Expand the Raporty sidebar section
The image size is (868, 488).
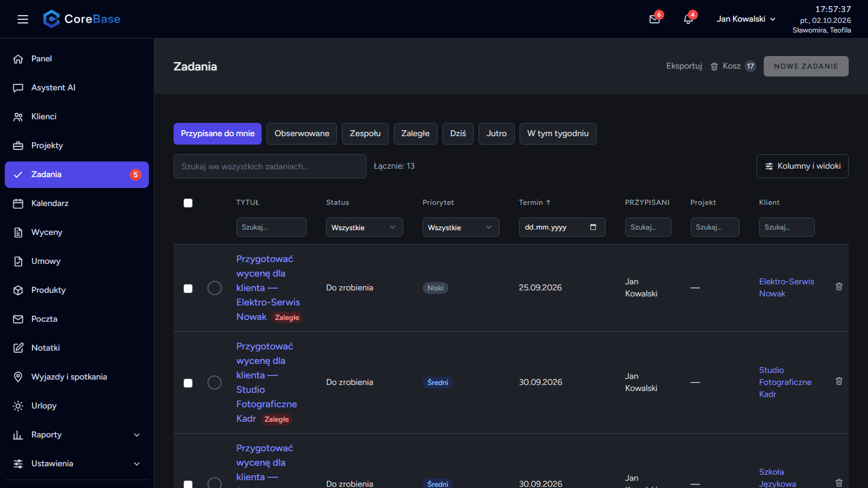coord(77,434)
